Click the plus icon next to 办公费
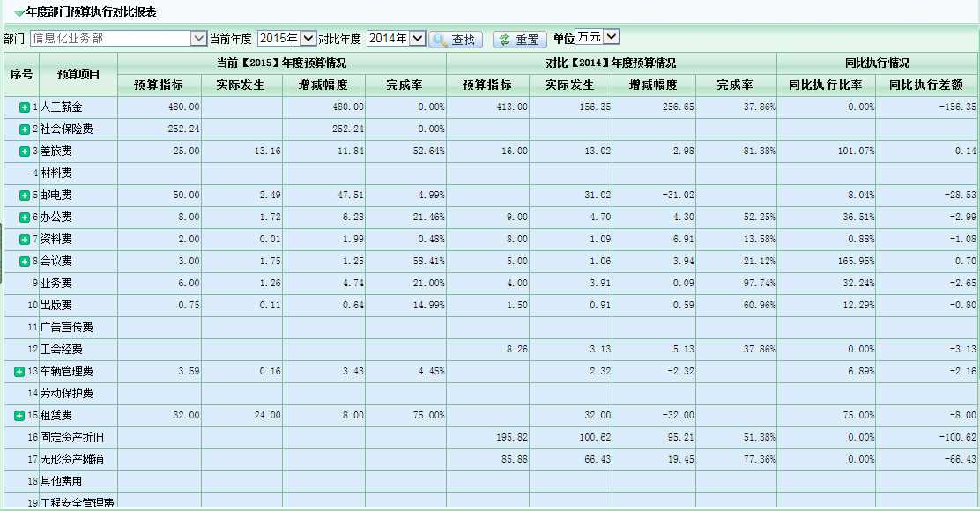The height and width of the screenshot is (511, 980). pos(25,218)
